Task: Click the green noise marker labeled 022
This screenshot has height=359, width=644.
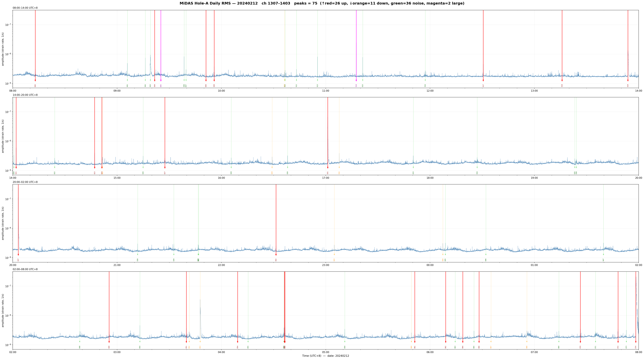Action: 55,167
